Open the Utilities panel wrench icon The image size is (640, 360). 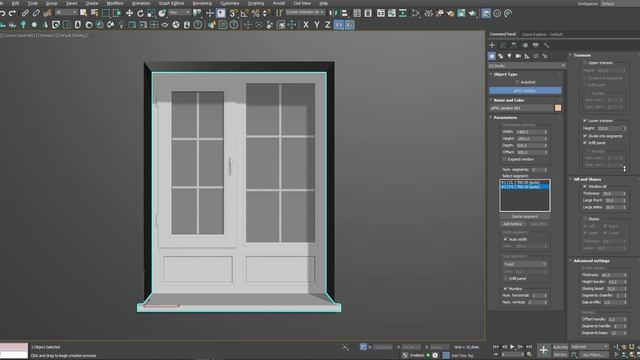tap(547, 45)
